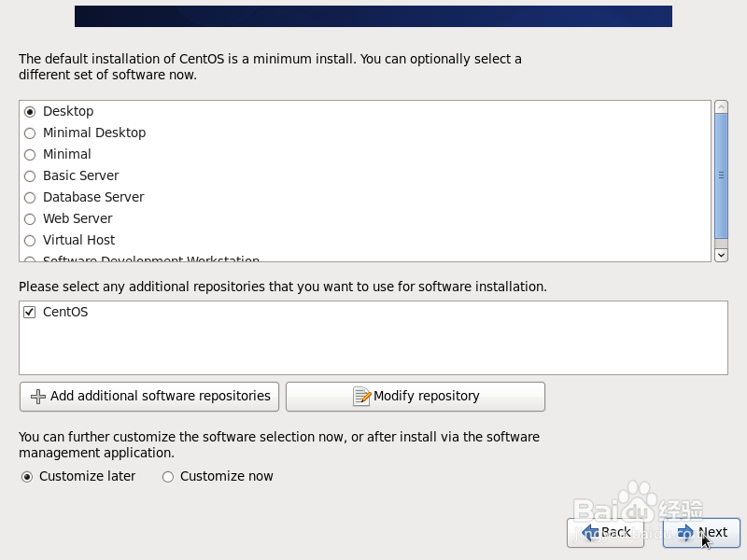Open the Add additional software repositories dialog
This screenshot has width=747, height=560.
coord(149,396)
